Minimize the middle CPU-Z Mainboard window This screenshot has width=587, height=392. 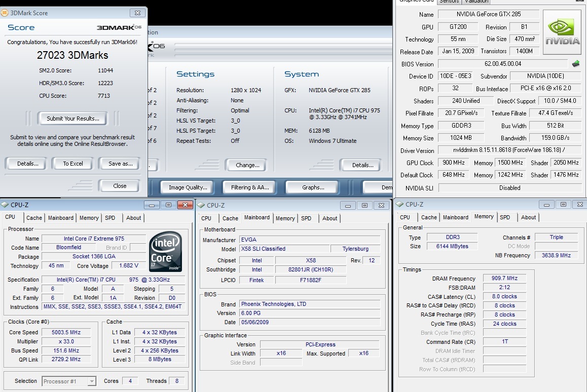tap(348, 205)
